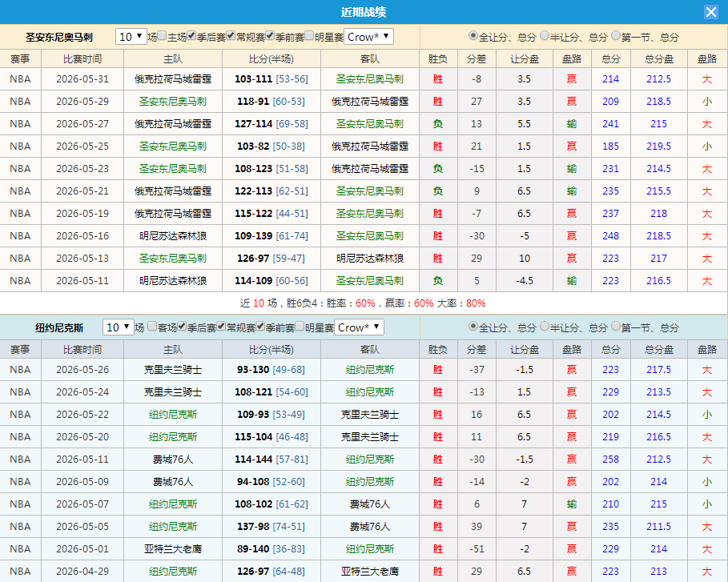Viewport: 728px width, 582px height.
Task: Click the [44-51] half-time score
Action: (x=292, y=214)
